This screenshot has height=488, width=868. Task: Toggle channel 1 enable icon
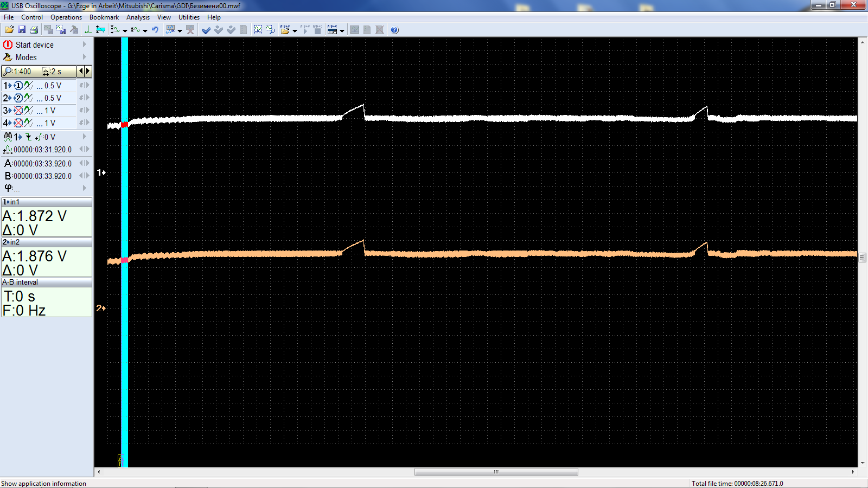[x=18, y=86]
